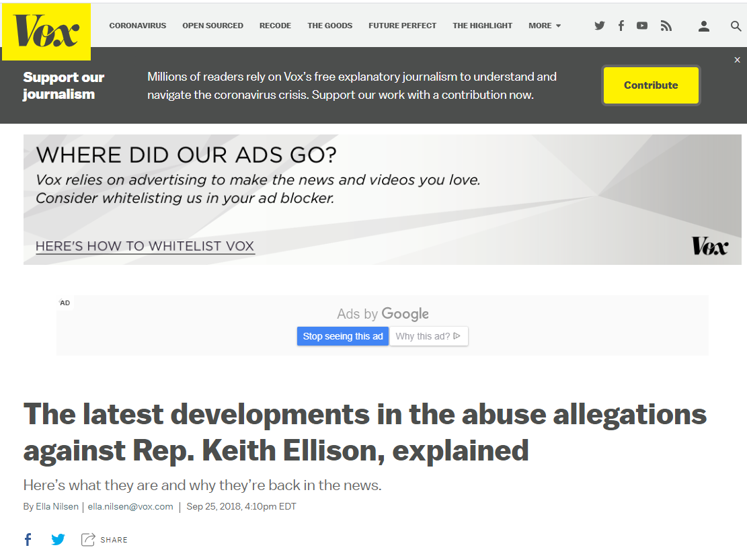Click the Vox logo in header

click(46, 32)
